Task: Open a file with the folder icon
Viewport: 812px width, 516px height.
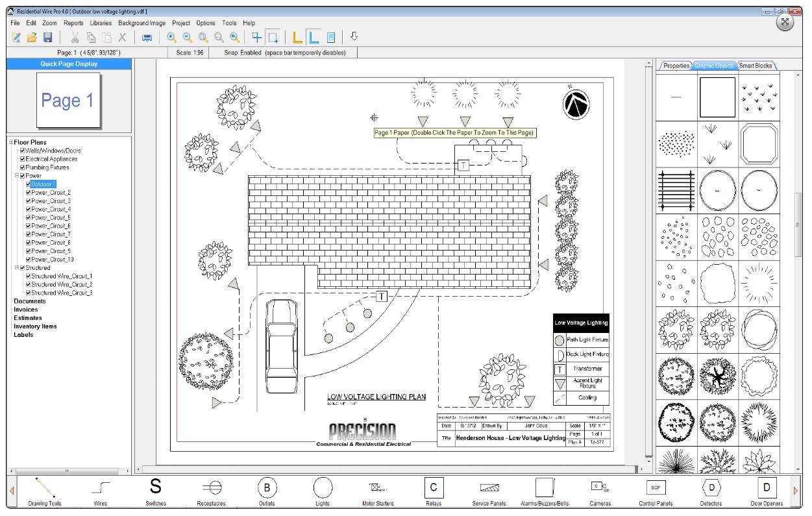Action: click(x=32, y=38)
